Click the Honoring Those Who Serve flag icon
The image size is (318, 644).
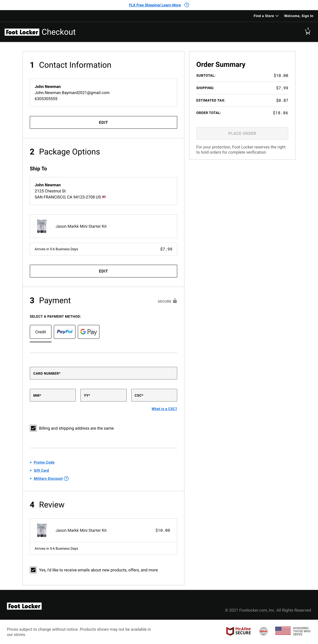[283, 631]
